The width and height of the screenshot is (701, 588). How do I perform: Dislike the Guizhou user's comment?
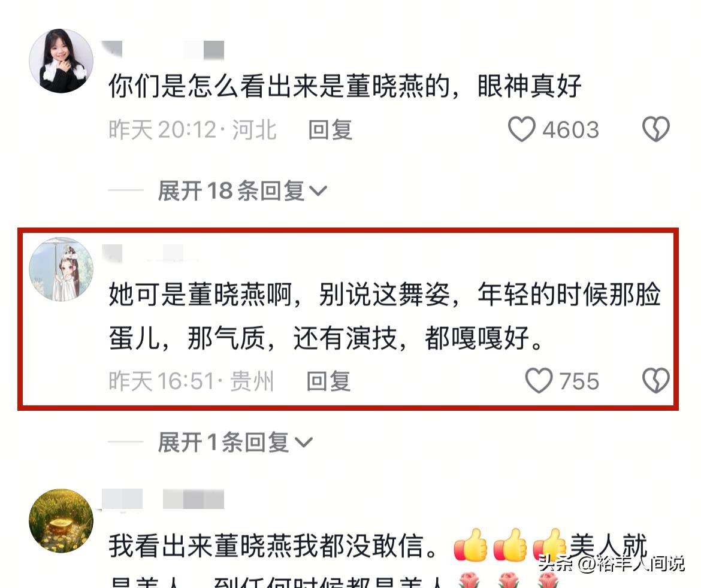656,381
